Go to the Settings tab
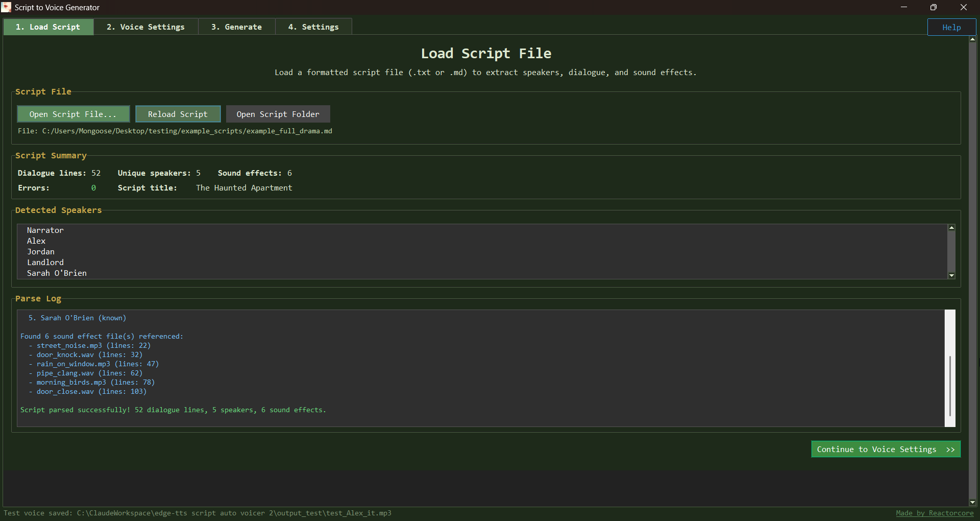The image size is (980, 521). pyautogui.click(x=313, y=27)
